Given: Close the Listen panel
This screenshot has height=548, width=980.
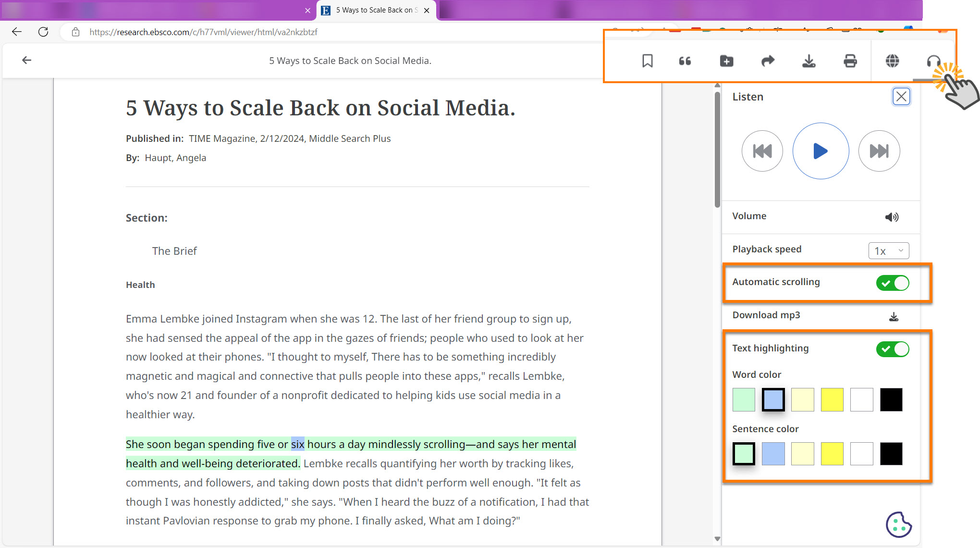Looking at the screenshot, I should click(x=901, y=97).
